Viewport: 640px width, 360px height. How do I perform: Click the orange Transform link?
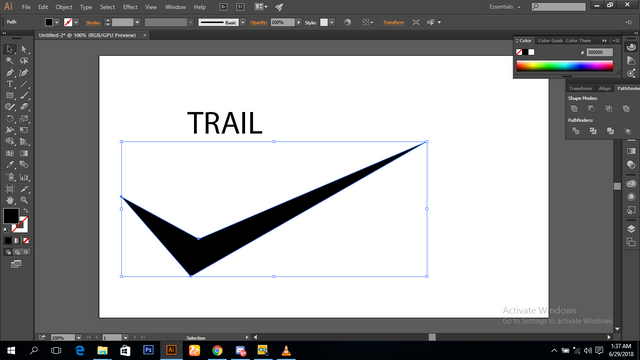393,22
